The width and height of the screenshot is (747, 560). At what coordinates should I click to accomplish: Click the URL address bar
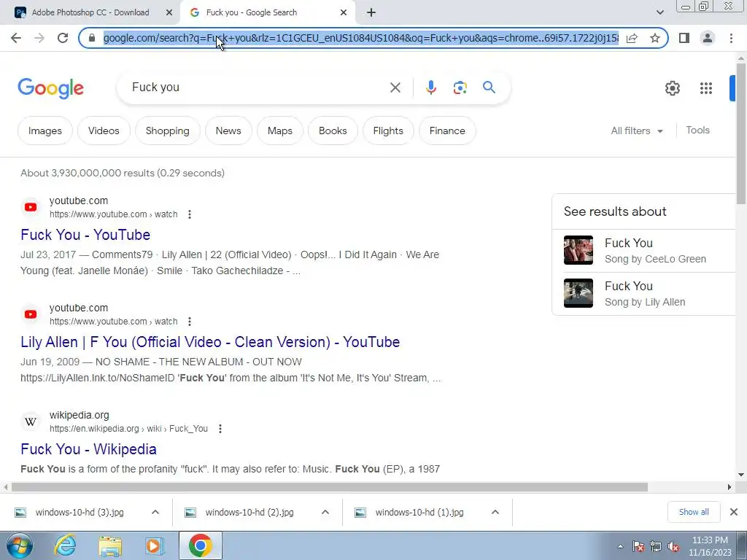pyautogui.click(x=360, y=38)
